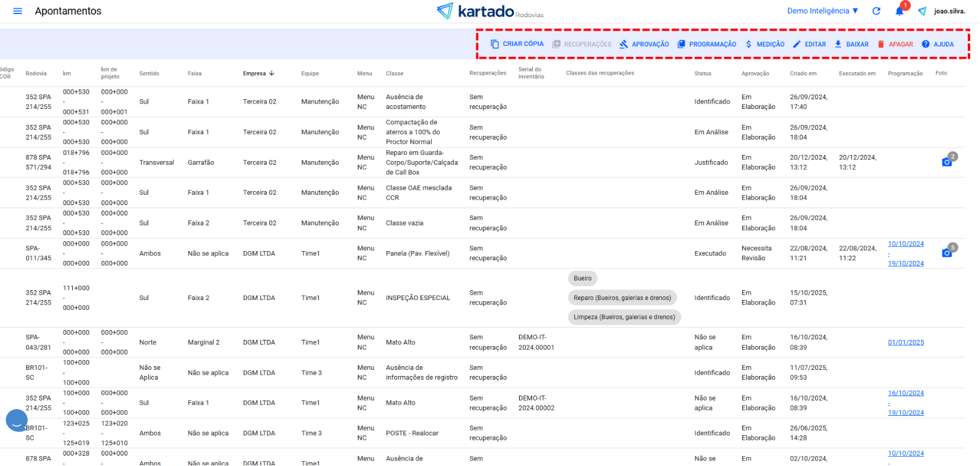Open Medição action
Image resolution: width=980 pixels, height=466 pixels.
pos(765,44)
